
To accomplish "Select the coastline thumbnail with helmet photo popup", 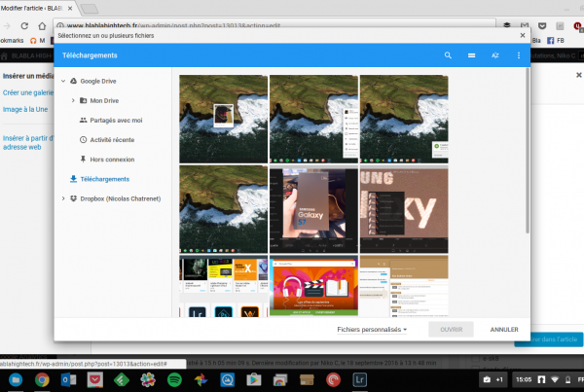I will (224, 119).
